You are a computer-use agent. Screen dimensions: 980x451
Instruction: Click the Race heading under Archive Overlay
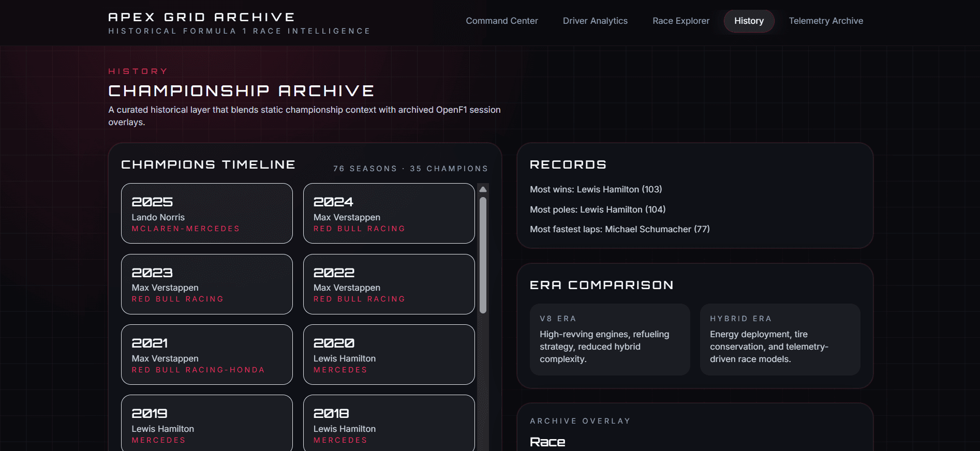(x=547, y=442)
